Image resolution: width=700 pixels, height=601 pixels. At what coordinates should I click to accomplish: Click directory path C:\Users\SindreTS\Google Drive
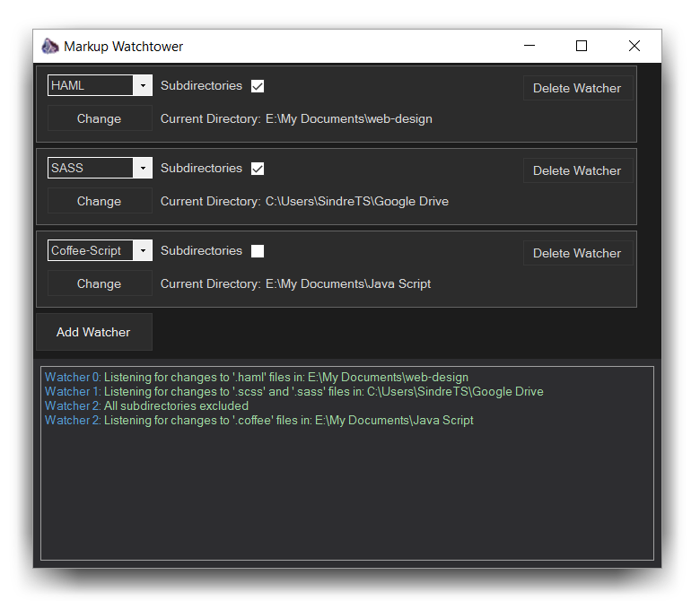coord(357,202)
